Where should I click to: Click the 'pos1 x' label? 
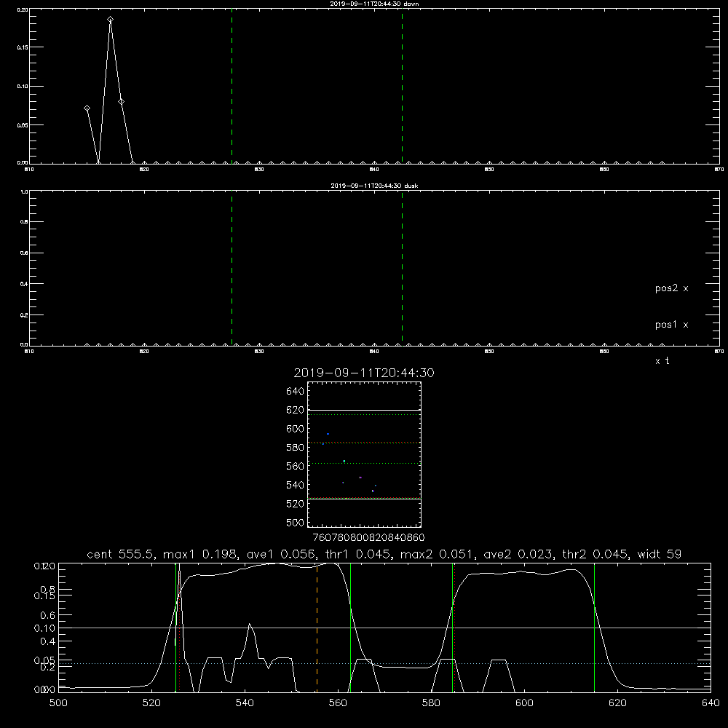point(671,325)
